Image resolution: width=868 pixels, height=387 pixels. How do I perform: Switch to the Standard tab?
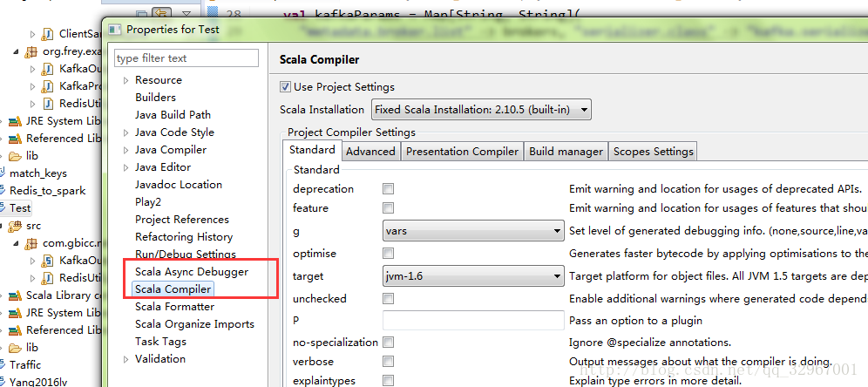click(312, 150)
